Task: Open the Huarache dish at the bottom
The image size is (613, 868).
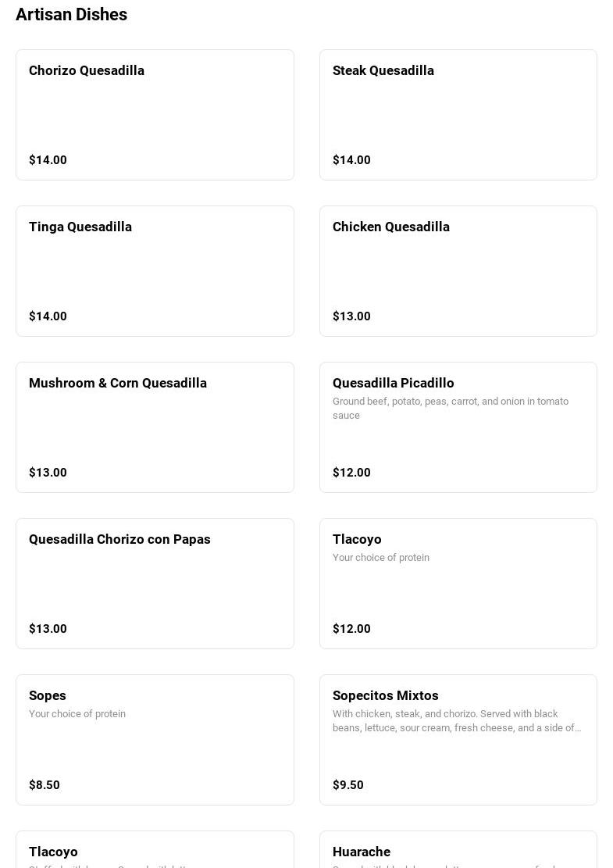Action: point(362,852)
